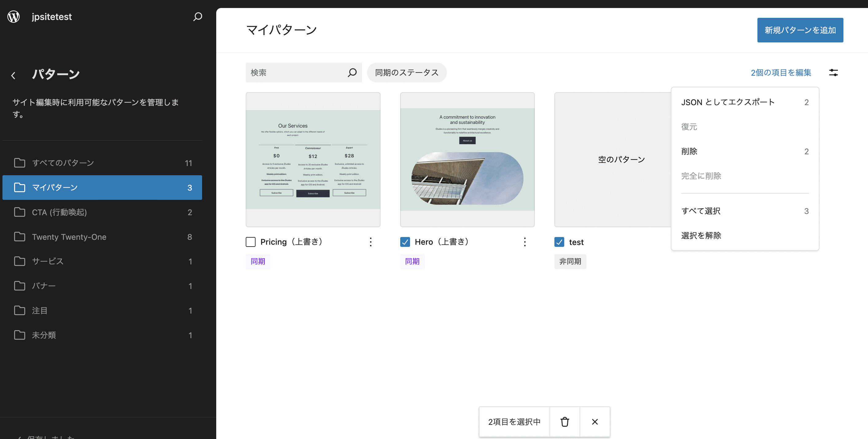Viewport: 868px width, 439px height.
Task: Open view options sliders icon
Action: 833,73
